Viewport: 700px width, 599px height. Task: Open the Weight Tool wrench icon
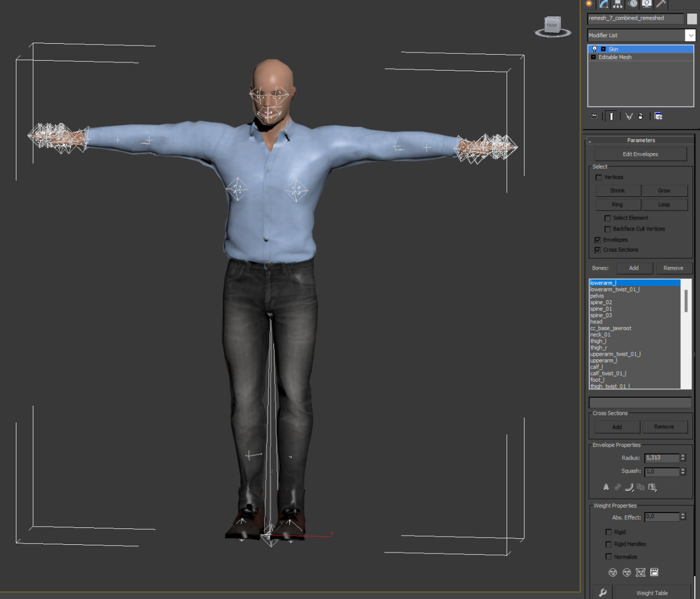coord(602,592)
